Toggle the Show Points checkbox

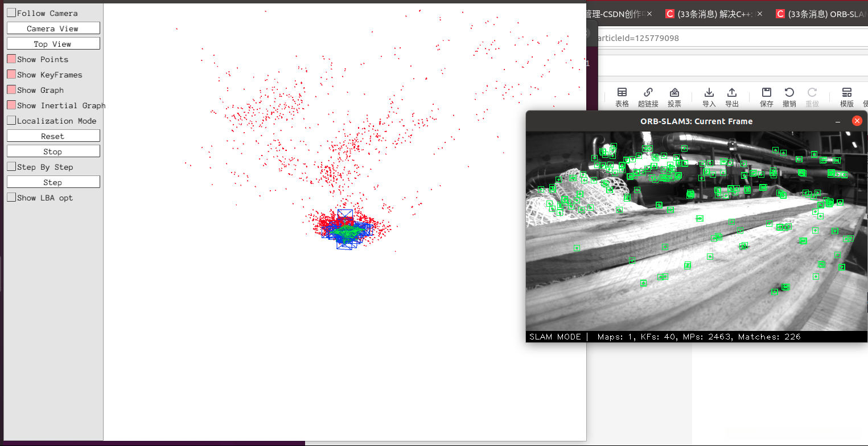coord(11,59)
